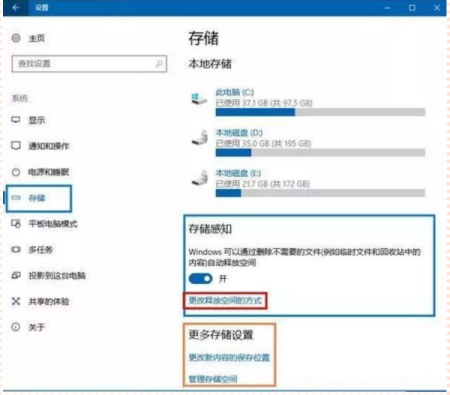Click the Power & sleep (电源和睡眠) icon
The height and width of the screenshot is (395, 450).
click(16, 172)
